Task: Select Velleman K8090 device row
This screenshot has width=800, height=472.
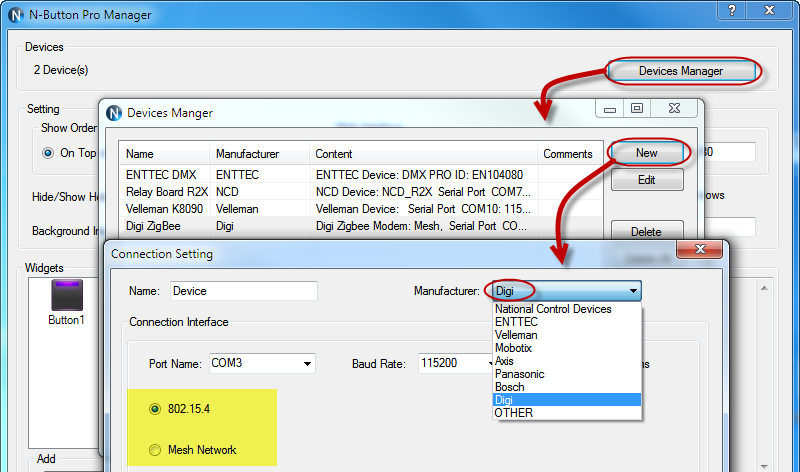Action: click(361, 209)
